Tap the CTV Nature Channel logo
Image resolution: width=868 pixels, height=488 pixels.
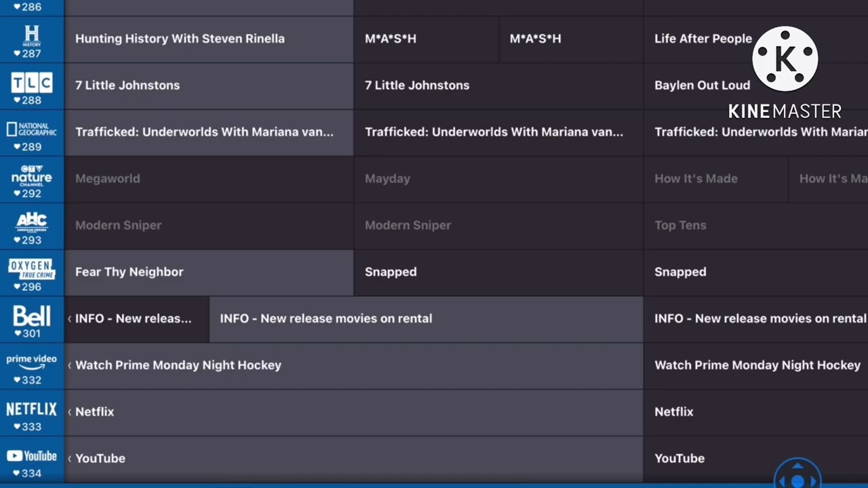pyautogui.click(x=32, y=175)
